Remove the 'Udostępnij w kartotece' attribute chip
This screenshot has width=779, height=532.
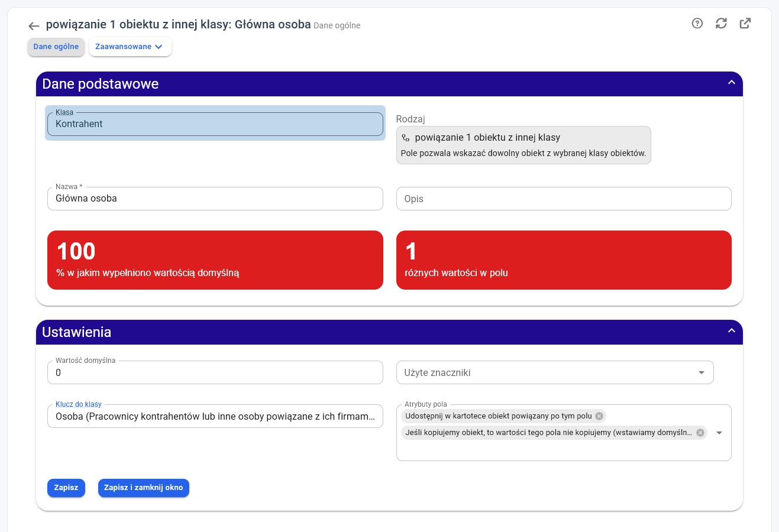tap(599, 416)
